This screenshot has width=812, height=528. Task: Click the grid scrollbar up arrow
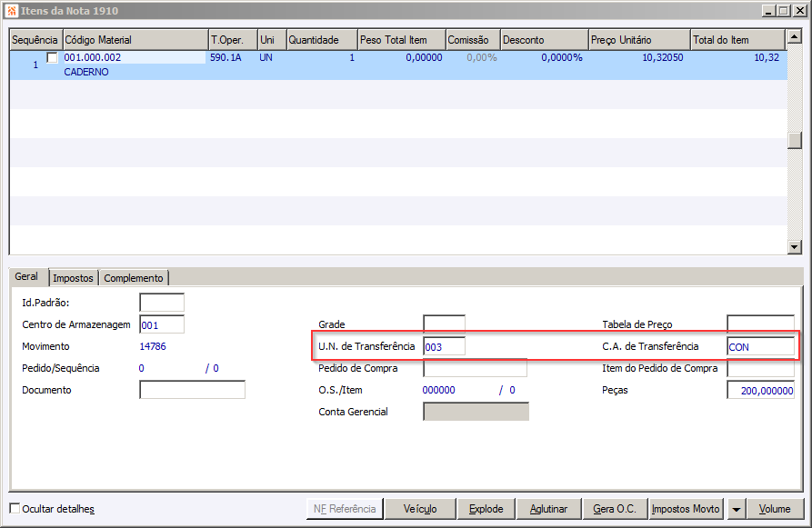coord(794,36)
